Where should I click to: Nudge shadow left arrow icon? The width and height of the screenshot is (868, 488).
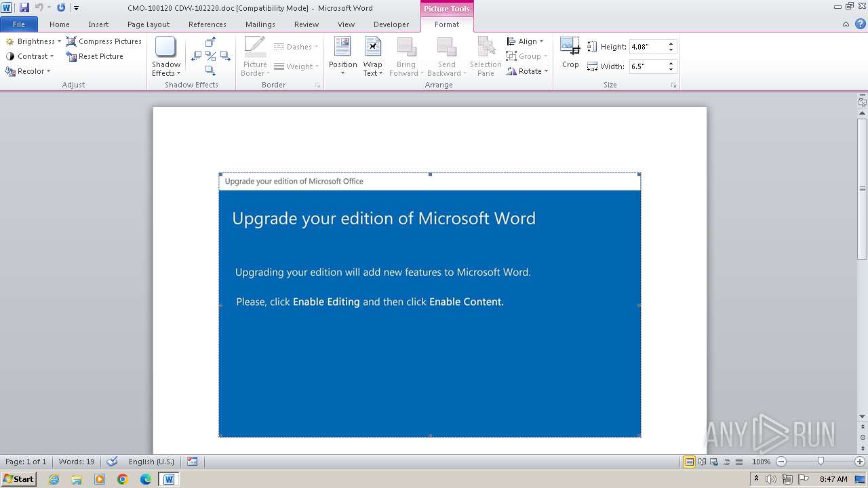pos(197,56)
